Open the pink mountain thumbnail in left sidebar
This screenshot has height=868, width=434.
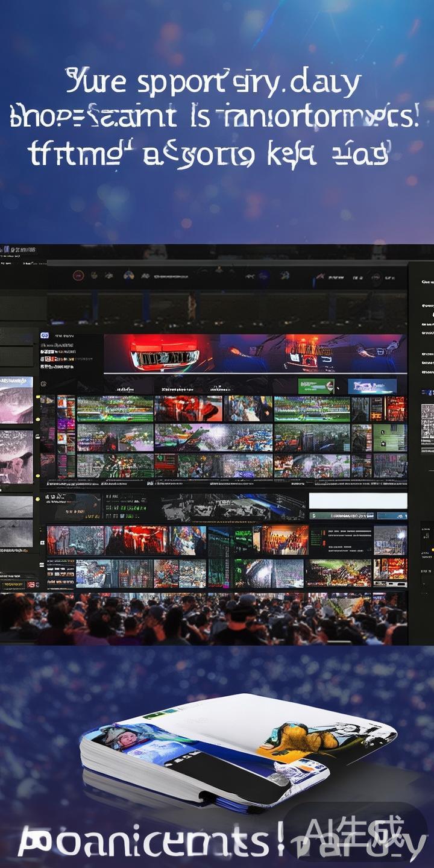16,400
